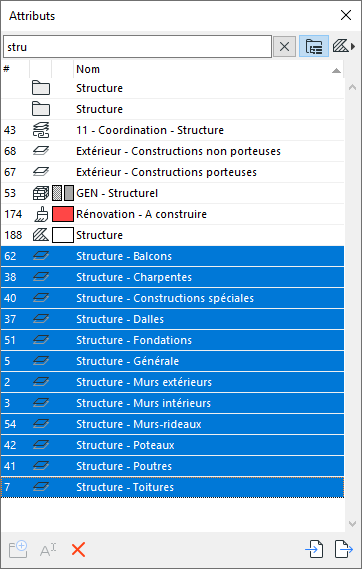Click the layer icon of Structure - Murs extérieurs
Screen dimensions: 362x569
tap(41, 382)
